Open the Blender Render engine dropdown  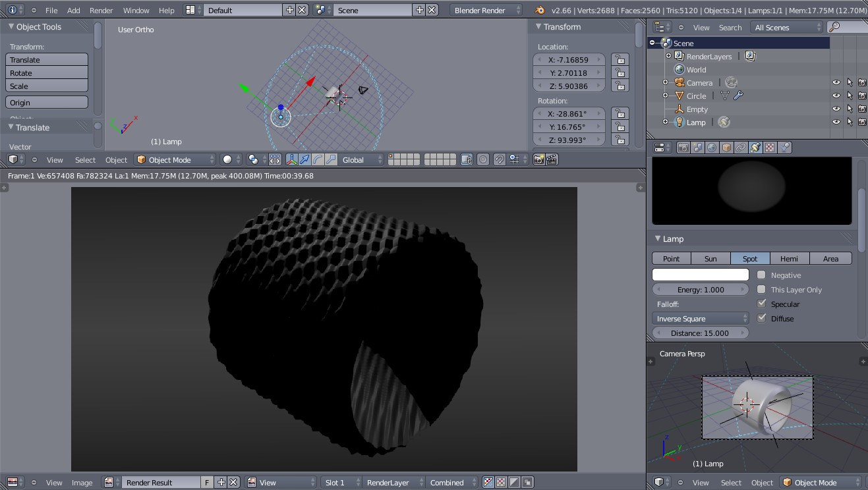(x=486, y=10)
